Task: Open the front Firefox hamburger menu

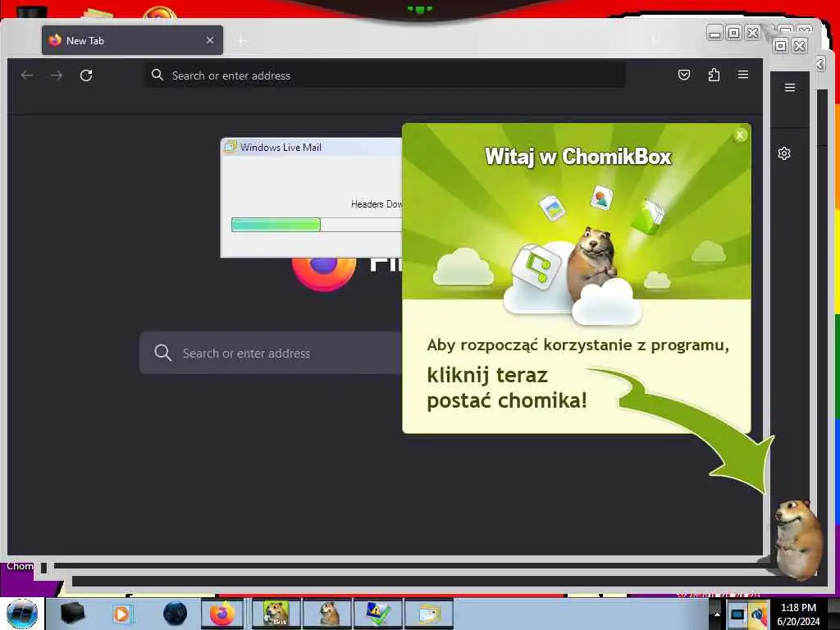Action: (743, 75)
